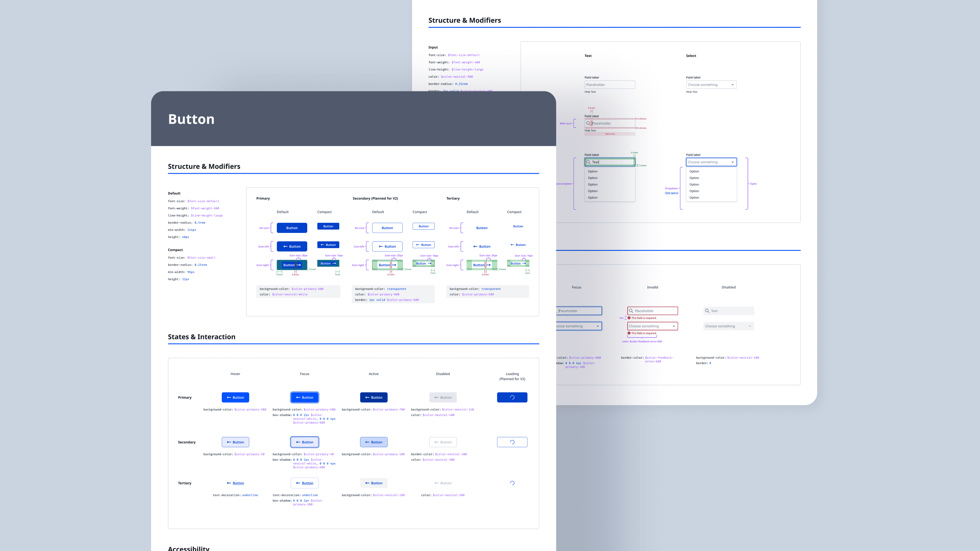Click top Placeholder text field under Text
980x551 pixels.
609,85
